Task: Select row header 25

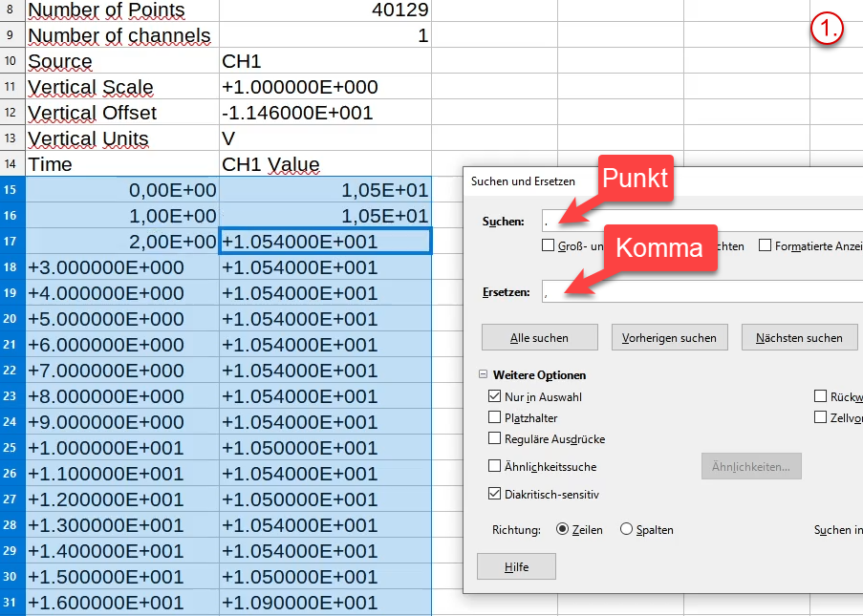Action: pyautogui.click(x=12, y=448)
